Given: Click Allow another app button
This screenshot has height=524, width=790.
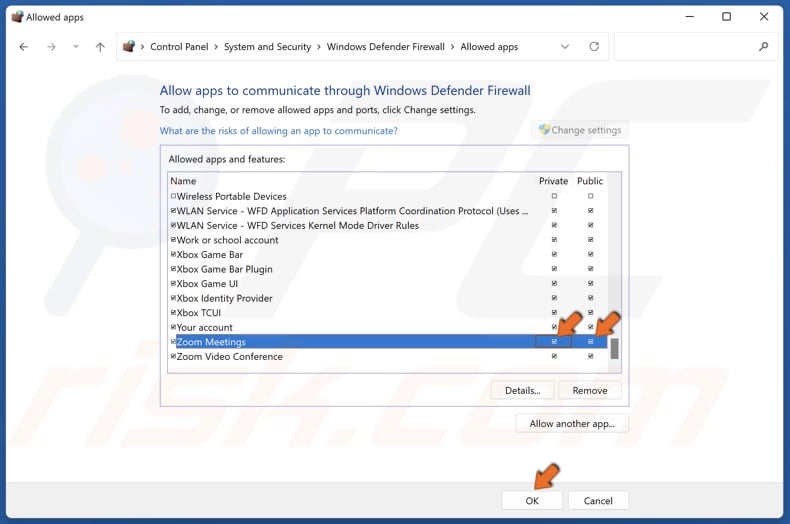Looking at the screenshot, I should pyautogui.click(x=572, y=424).
